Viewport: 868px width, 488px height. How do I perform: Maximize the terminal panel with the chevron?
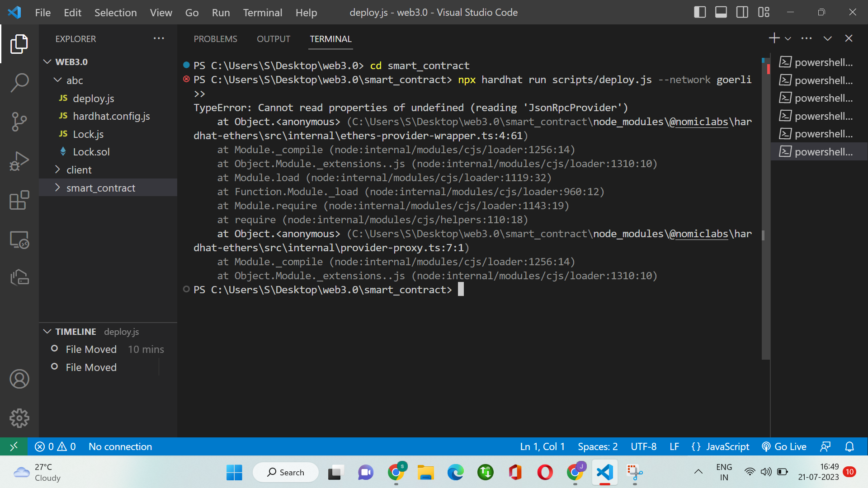click(x=827, y=38)
